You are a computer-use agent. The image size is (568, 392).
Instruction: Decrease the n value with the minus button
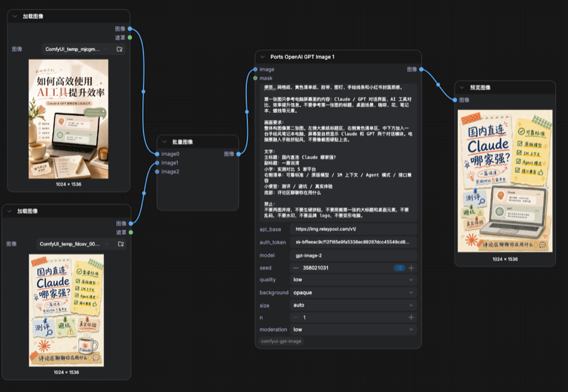pos(296,318)
